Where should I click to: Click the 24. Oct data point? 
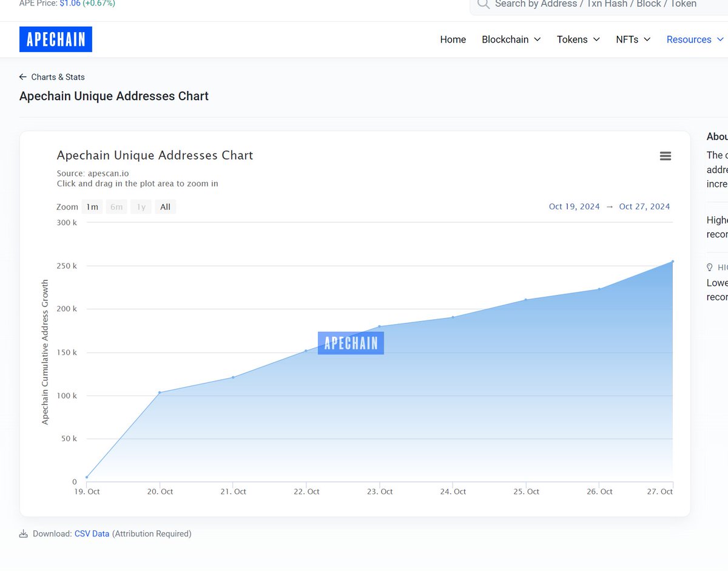pos(453,317)
